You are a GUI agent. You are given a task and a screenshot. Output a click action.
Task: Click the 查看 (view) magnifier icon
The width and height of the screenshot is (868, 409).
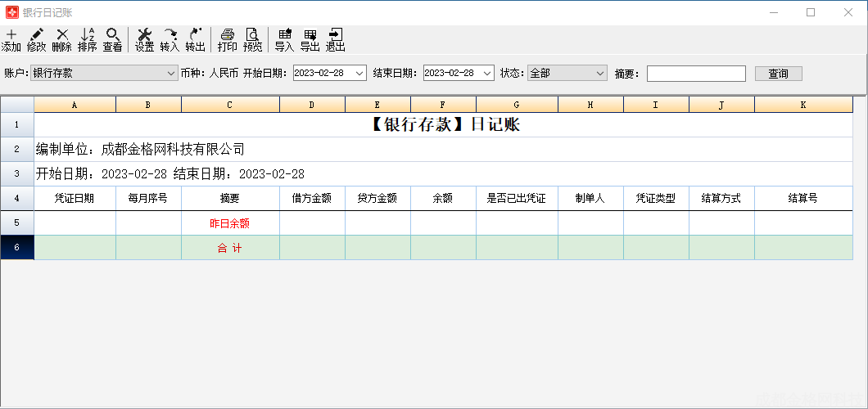coord(112,40)
